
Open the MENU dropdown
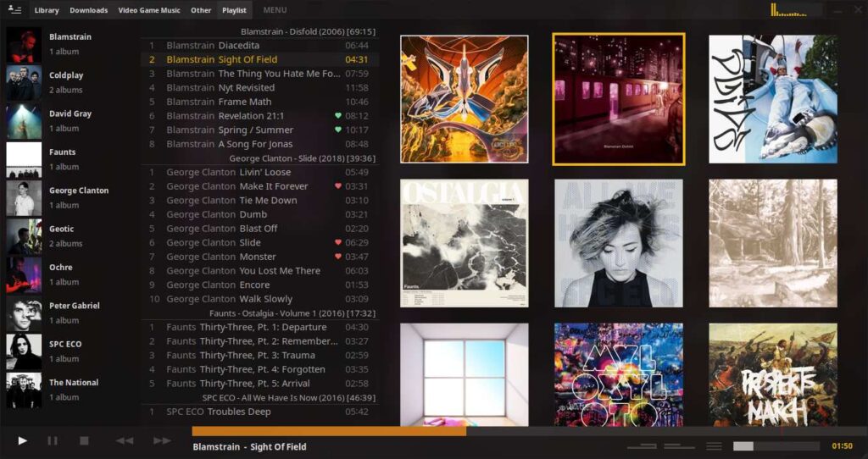pos(275,10)
